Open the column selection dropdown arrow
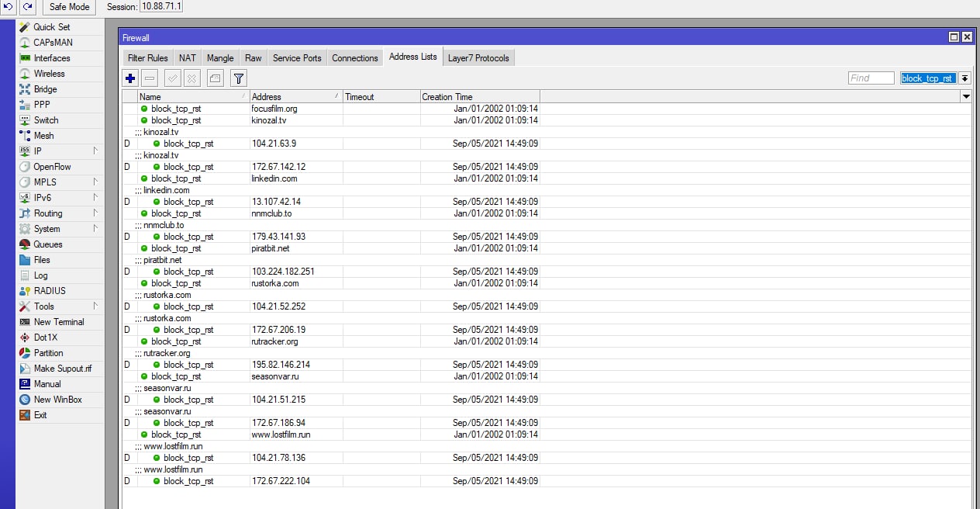The width and height of the screenshot is (980, 509). pos(966,97)
